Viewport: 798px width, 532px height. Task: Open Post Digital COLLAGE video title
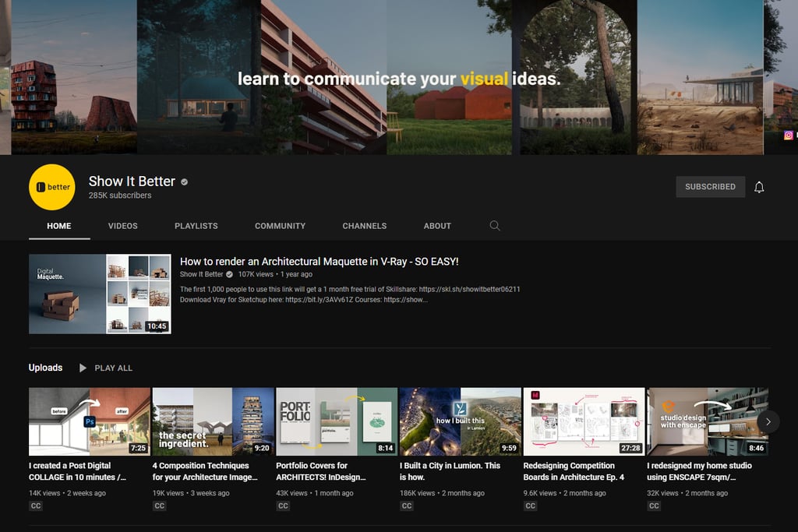pyautogui.click(x=77, y=471)
